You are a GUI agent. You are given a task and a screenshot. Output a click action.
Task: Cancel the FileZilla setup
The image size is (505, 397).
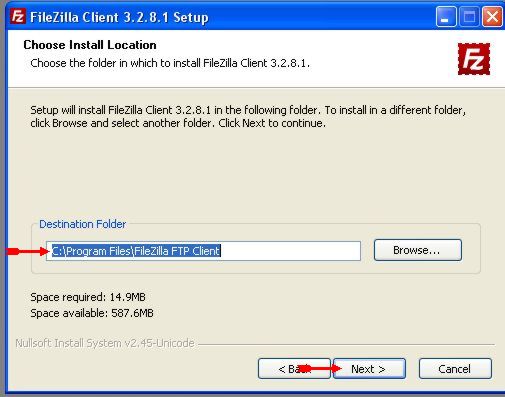point(455,369)
